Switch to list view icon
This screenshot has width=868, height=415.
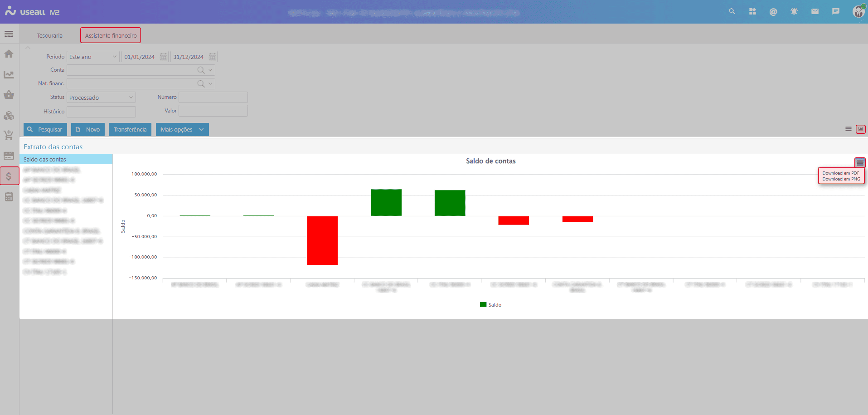pos(848,129)
